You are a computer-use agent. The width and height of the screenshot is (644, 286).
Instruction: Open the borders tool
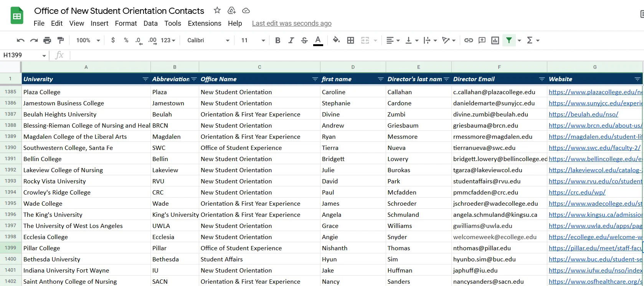tap(350, 40)
